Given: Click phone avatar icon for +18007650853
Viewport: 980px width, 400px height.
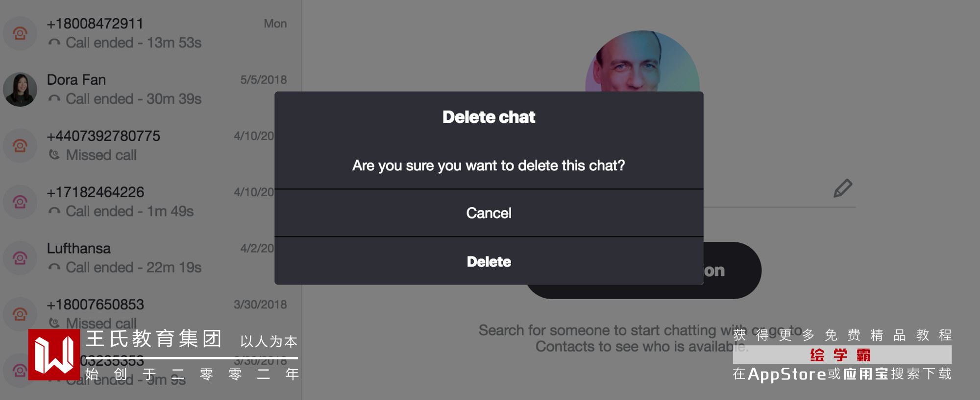Looking at the screenshot, I should 20,314.
